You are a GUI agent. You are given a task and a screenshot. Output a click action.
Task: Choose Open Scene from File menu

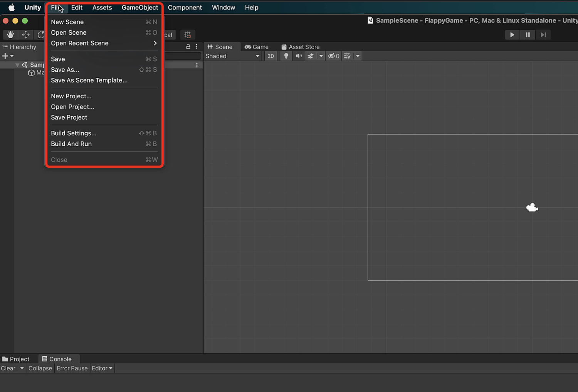pyautogui.click(x=104, y=33)
